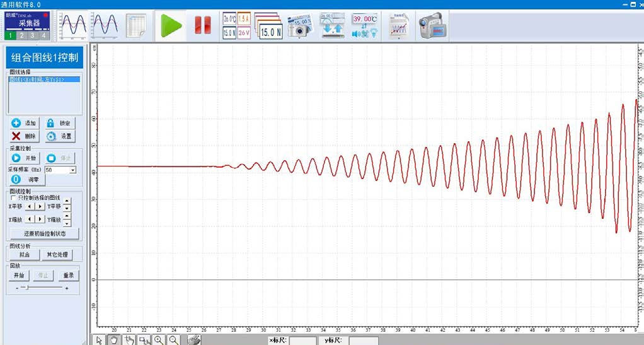
Task: Select the zoom out magnifier tool
Action: (x=173, y=340)
